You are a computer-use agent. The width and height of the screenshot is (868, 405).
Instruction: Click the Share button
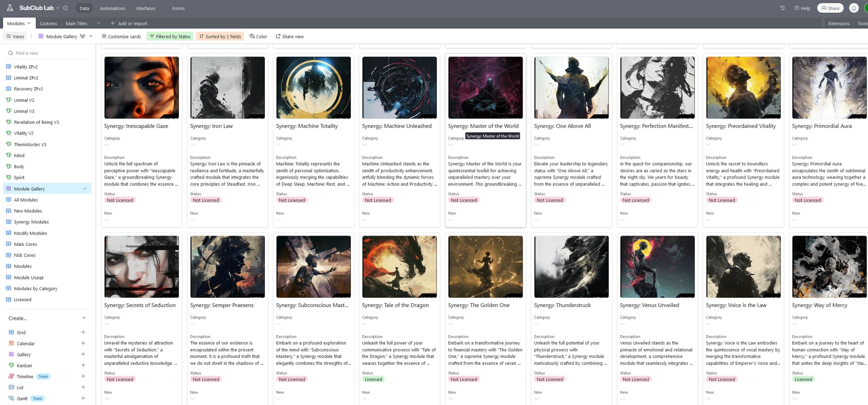pyautogui.click(x=830, y=8)
